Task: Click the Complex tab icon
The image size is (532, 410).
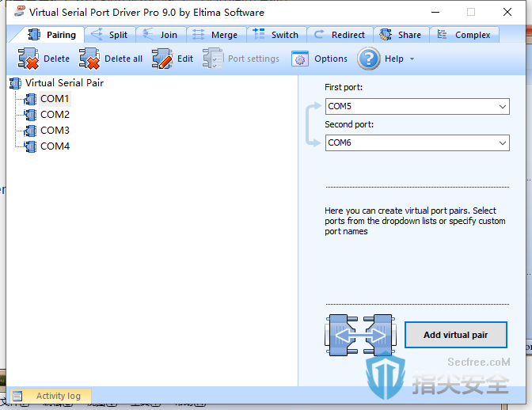Action: (442, 34)
